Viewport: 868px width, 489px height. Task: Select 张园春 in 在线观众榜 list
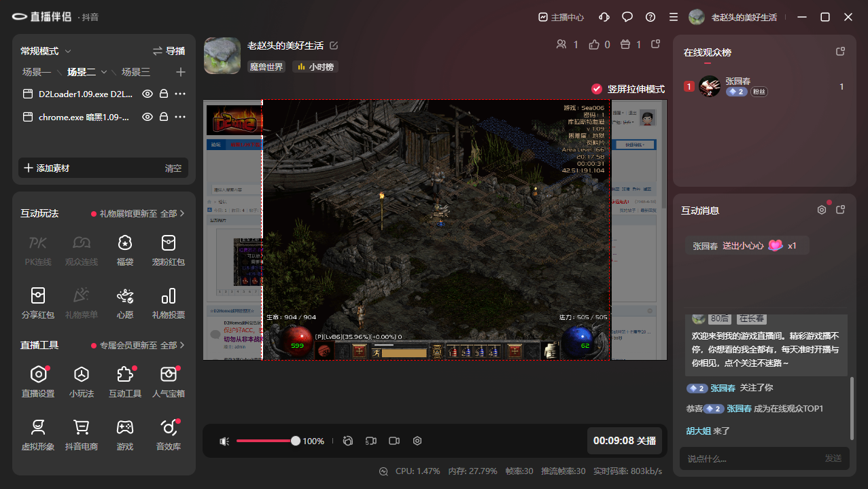point(764,86)
